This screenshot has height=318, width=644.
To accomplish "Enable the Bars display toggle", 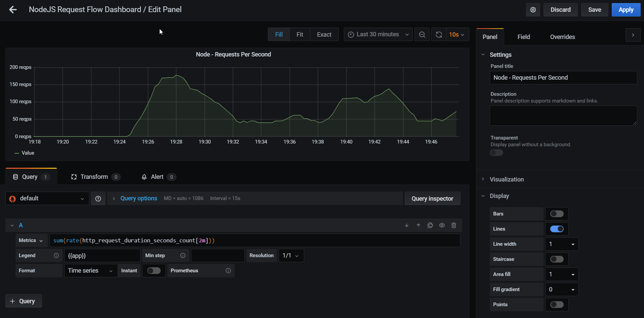I will click(556, 214).
